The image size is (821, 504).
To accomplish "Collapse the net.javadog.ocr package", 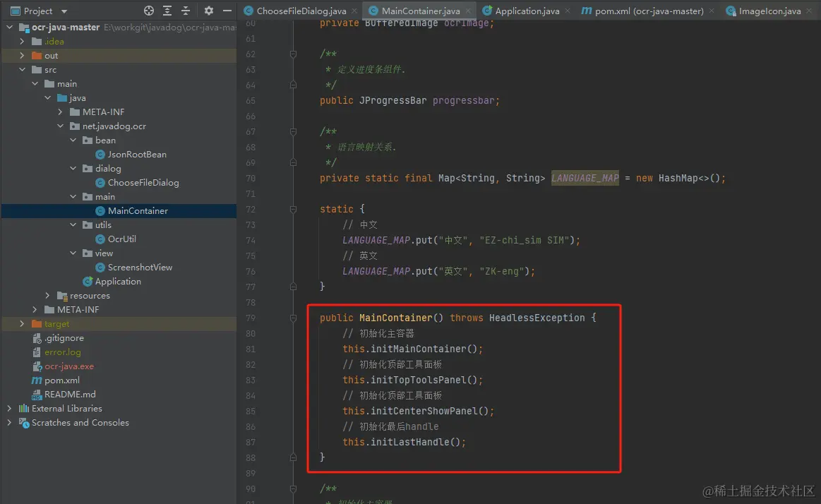I will 60,126.
